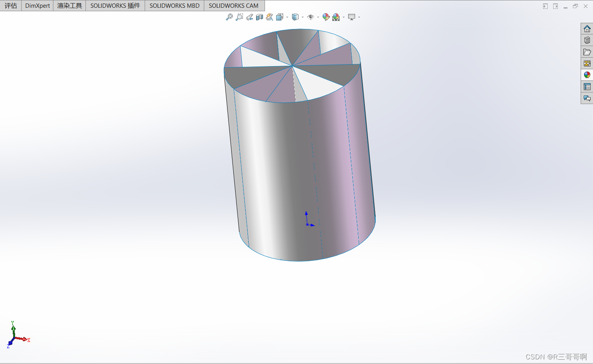Select the Appearances, Scenes and Decals tab
This screenshot has height=364, width=593.
pos(587,75)
